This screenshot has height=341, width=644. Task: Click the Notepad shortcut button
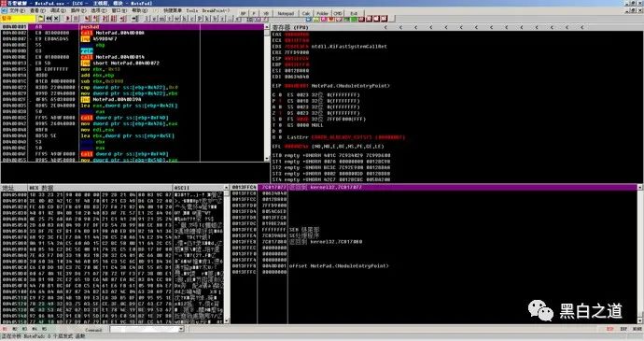286,13
